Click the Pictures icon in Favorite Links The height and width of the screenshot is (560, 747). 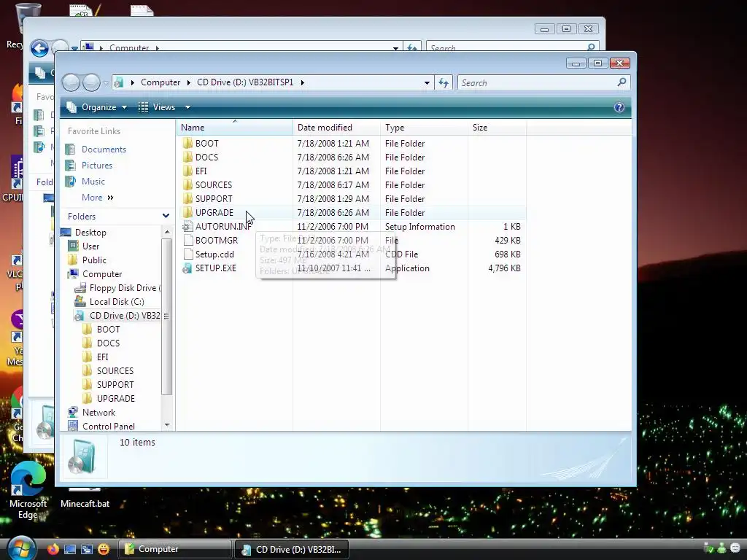tap(71, 166)
